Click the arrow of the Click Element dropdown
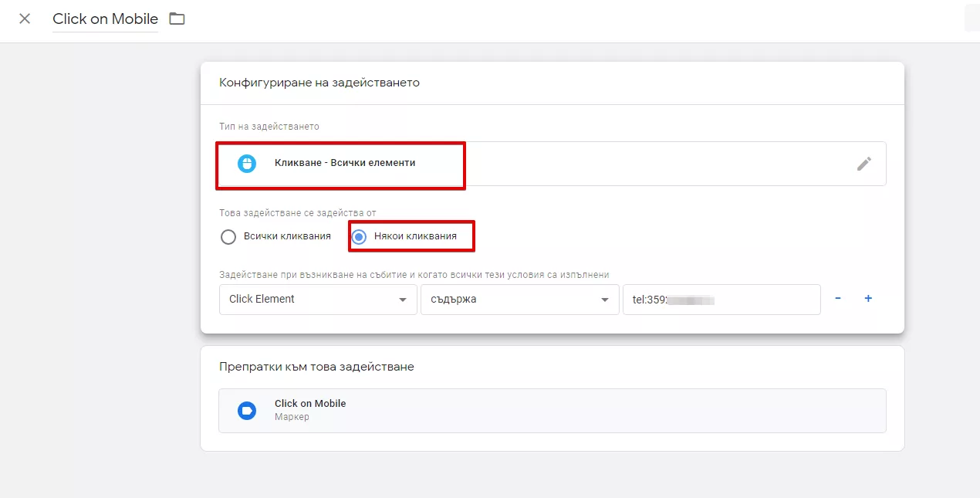This screenshot has width=980, height=498. click(x=403, y=300)
